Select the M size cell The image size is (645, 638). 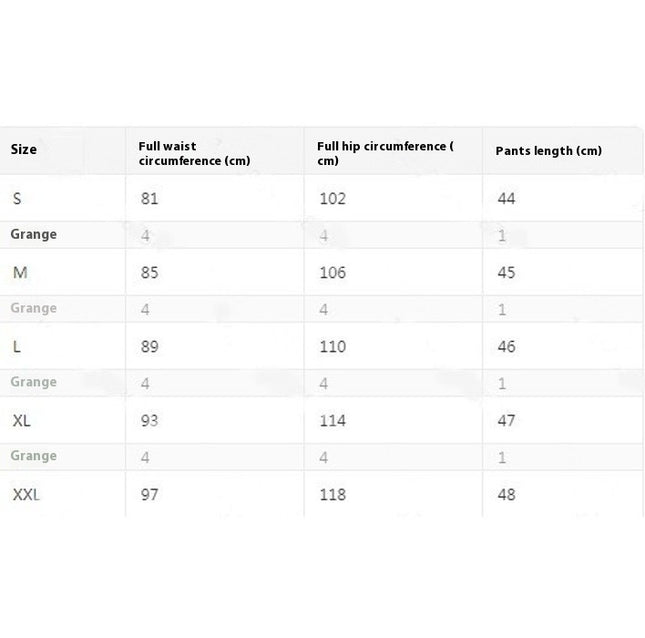tap(20, 273)
